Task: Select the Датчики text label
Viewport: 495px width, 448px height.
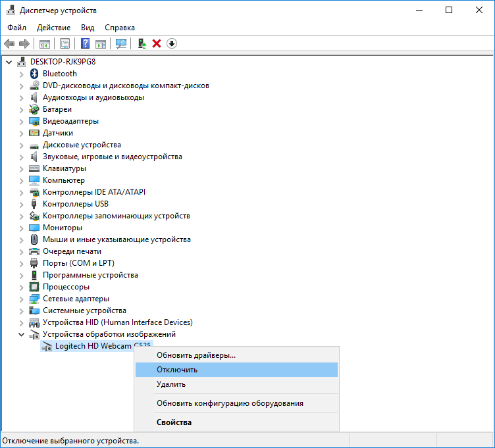Action: tap(58, 133)
